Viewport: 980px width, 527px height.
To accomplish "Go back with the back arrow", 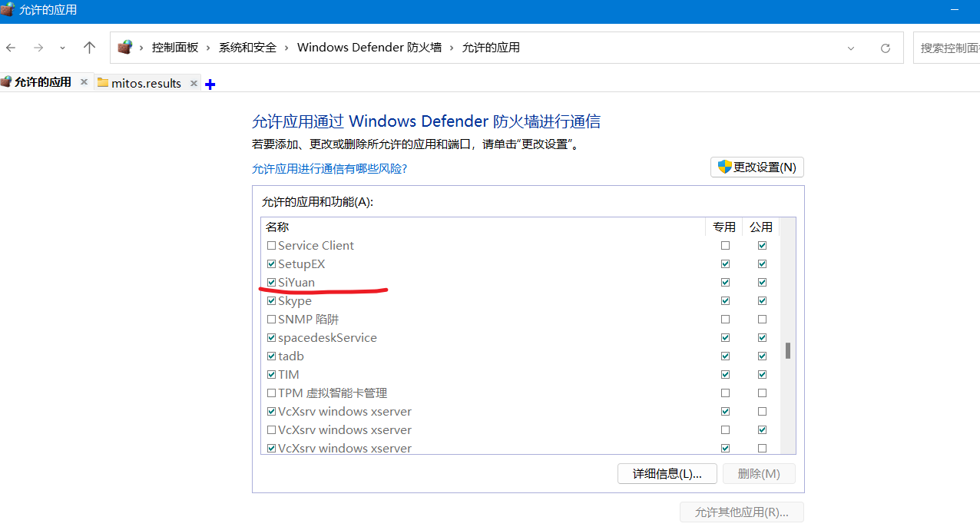I will click(11, 48).
